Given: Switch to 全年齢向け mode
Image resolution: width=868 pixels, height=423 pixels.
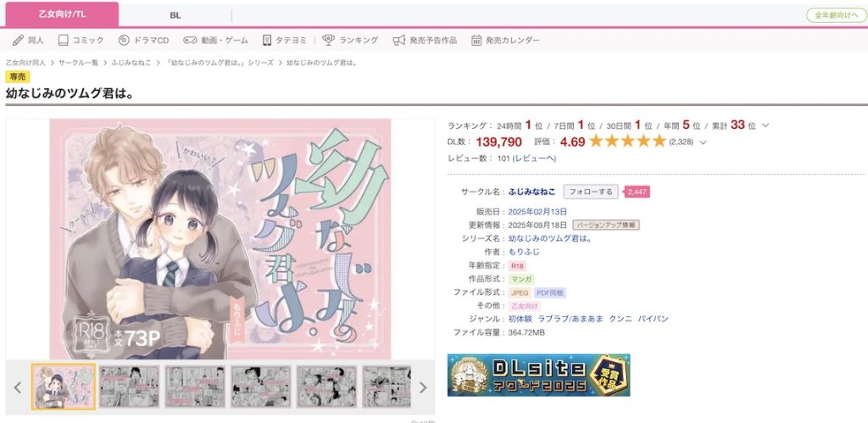Looking at the screenshot, I should click(836, 15).
